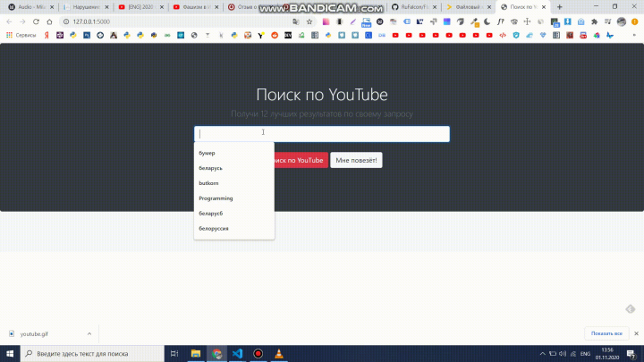Image resolution: width=644 pixels, height=362 pixels.
Task: Open the blue butterfly bookmark icon
Action: click(610, 35)
